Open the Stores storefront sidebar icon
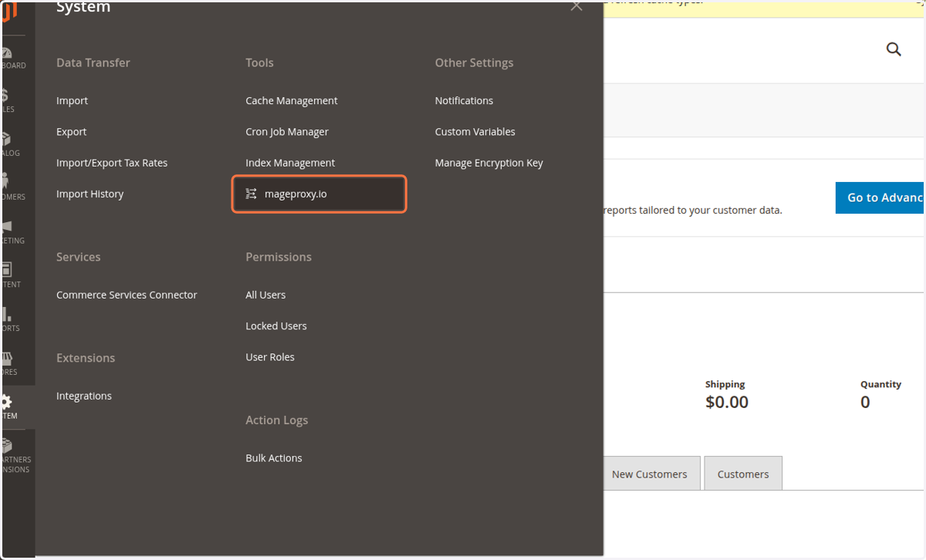926x560 pixels. click(7, 358)
